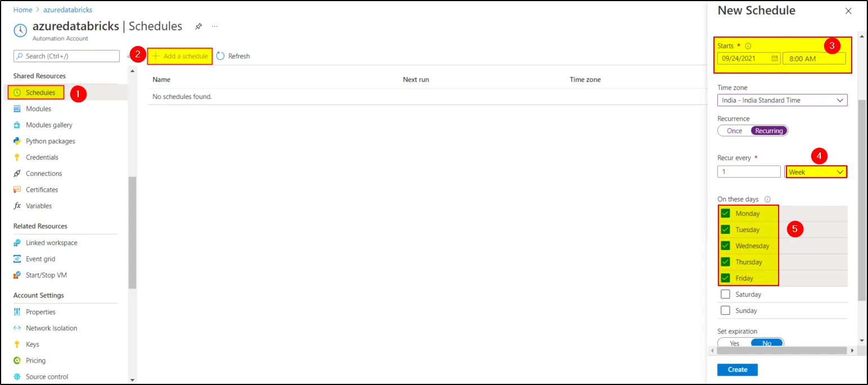Viewport: 868px width, 385px height.
Task: Select Once recurrence option
Action: point(734,131)
